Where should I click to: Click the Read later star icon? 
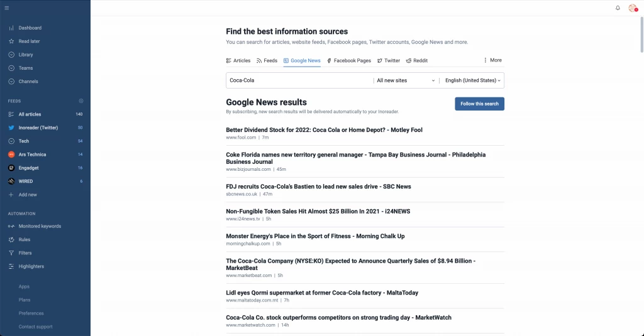[x=11, y=41]
